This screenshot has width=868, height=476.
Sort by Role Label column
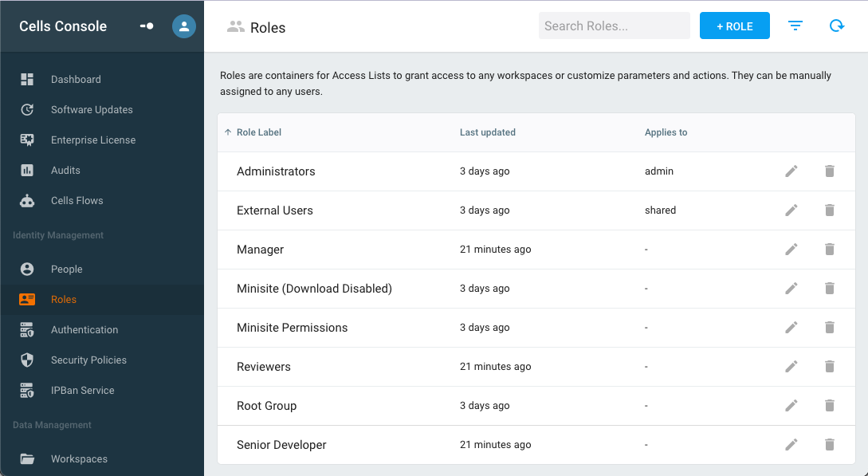pyautogui.click(x=258, y=132)
